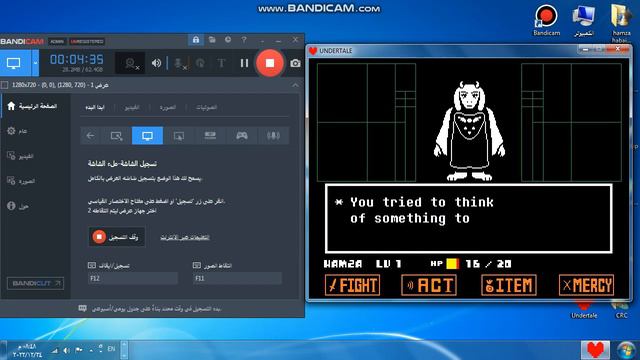Viewport: 640px width, 360px height.
Task: Open the online help link
Action: pyautogui.click(x=185, y=237)
